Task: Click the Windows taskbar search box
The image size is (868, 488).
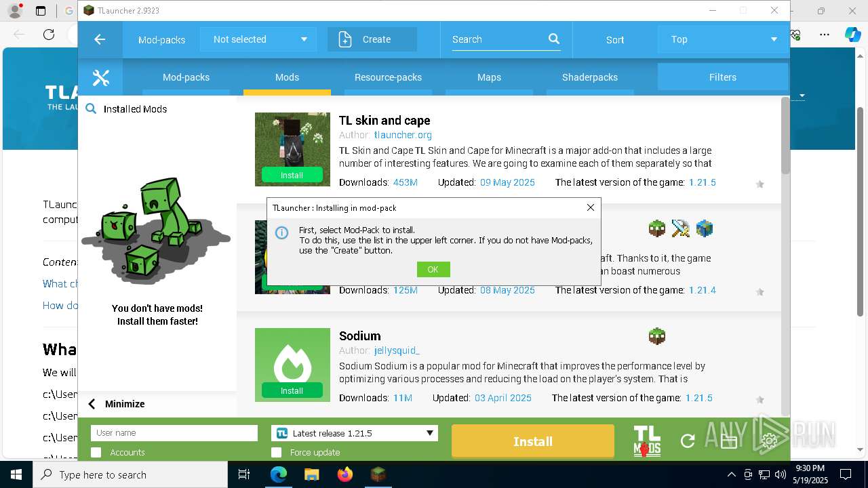Action: [x=130, y=474]
